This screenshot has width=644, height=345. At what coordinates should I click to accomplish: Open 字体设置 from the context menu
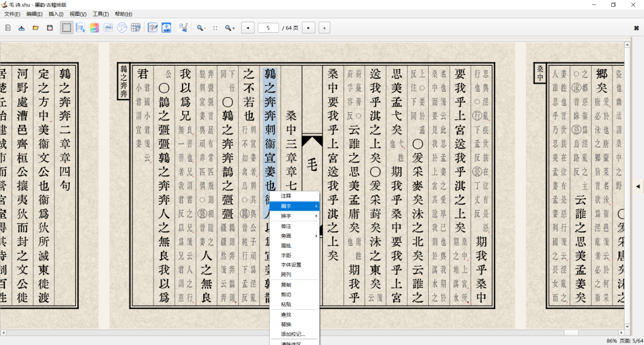(294, 265)
